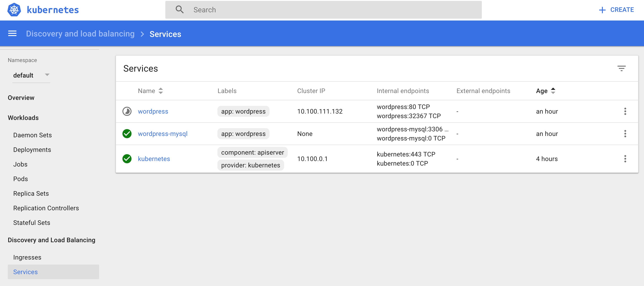
Task: Click the filter icon in Services card
Action: (x=621, y=68)
